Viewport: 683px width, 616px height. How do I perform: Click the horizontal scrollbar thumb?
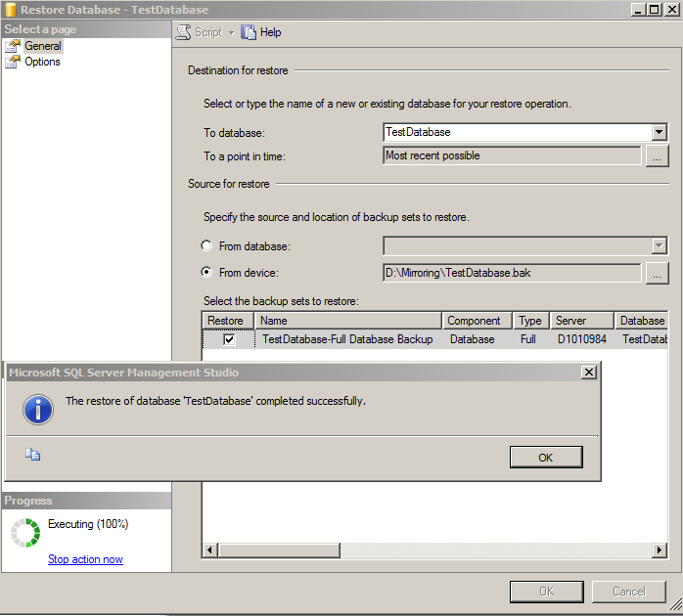pyautogui.click(x=279, y=550)
